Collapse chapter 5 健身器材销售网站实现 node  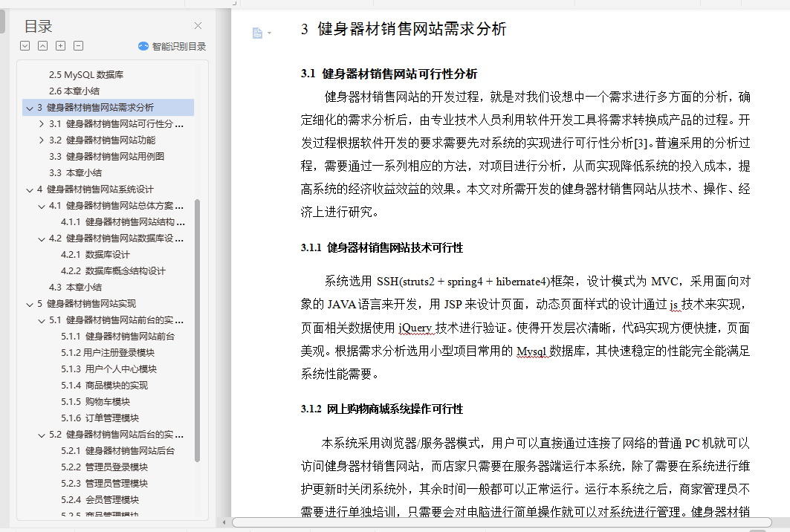tap(29, 305)
